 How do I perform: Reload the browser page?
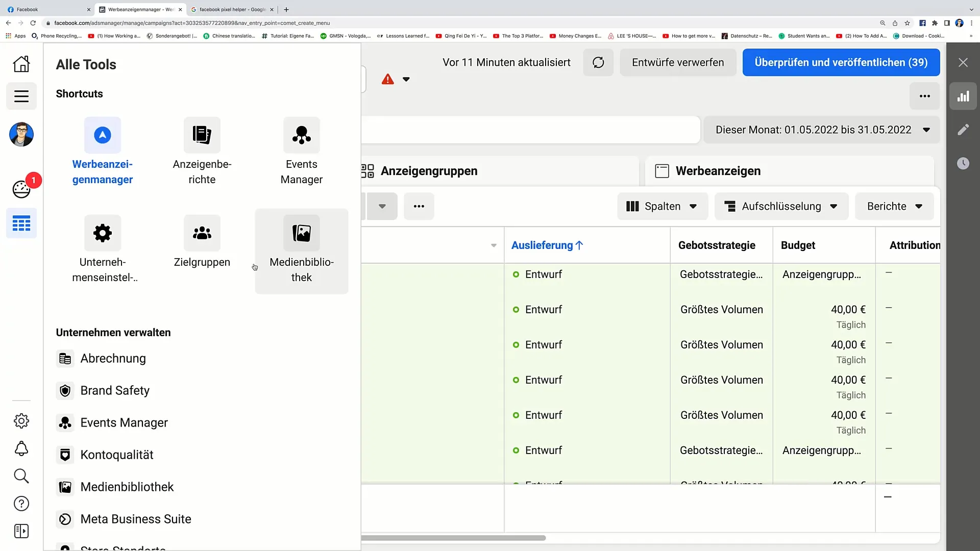click(33, 23)
